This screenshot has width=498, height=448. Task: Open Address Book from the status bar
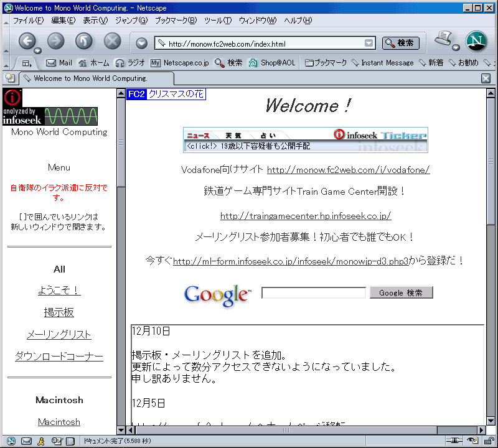click(x=70, y=441)
